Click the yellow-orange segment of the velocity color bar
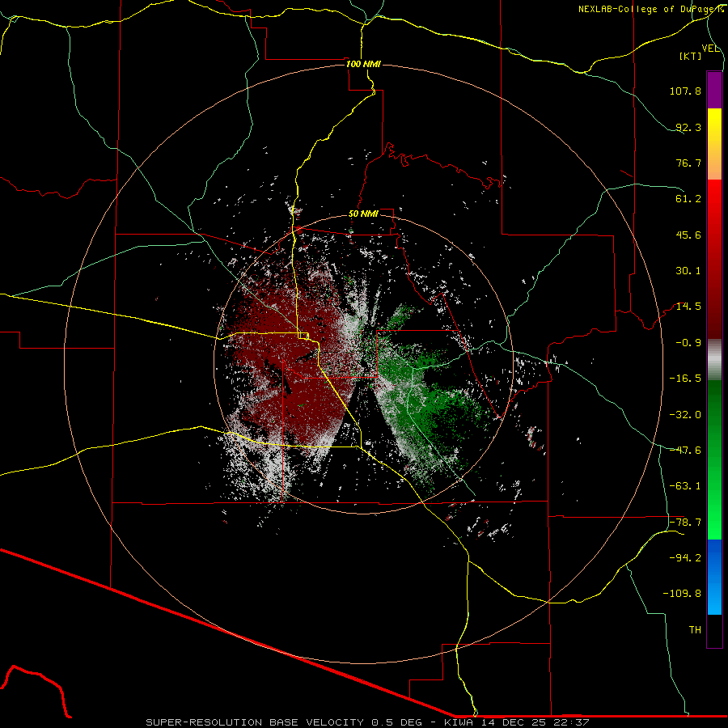Image resolution: width=728 pixels, height=728 pixels. (714, 144)
